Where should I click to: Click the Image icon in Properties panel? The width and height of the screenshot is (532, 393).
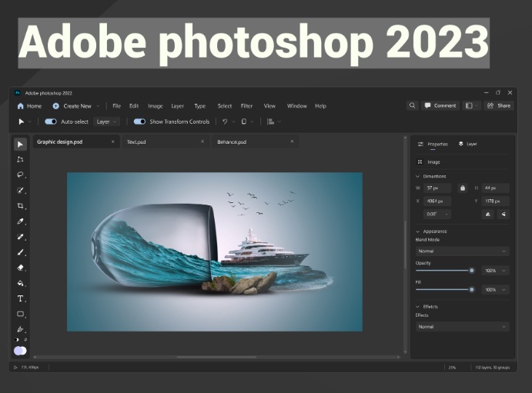pyautogui.click(x=420, y=162)
